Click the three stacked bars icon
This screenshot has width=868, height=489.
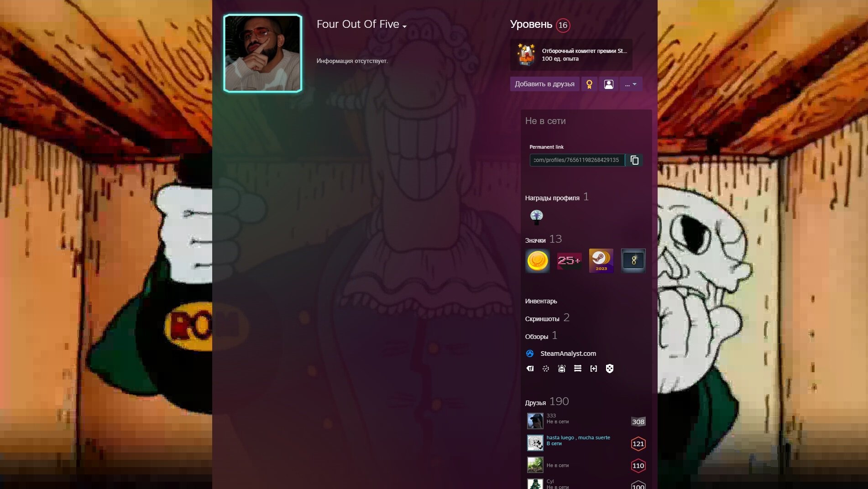point(578,369)
